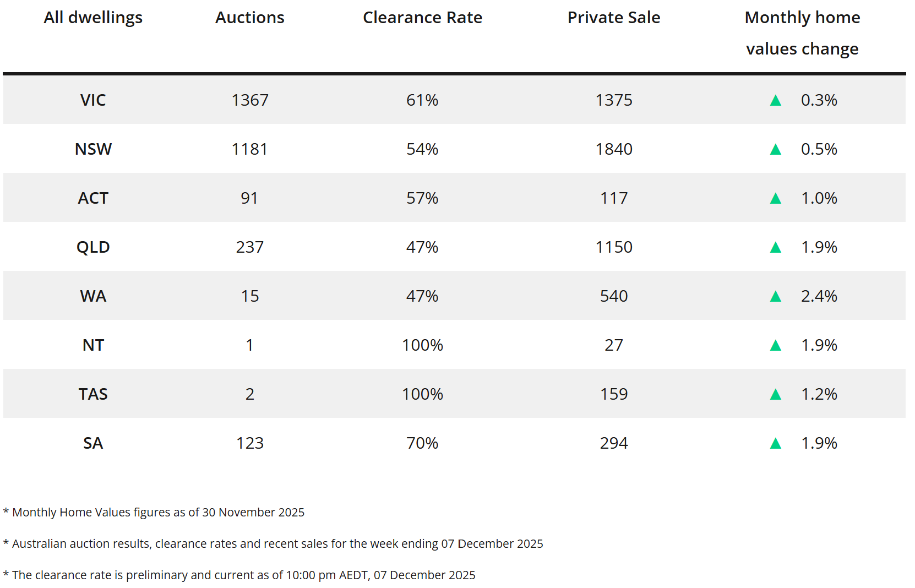This screenshot has height=588, width=915.
Task: Select the Auctions column header
Action: (249, 18)
